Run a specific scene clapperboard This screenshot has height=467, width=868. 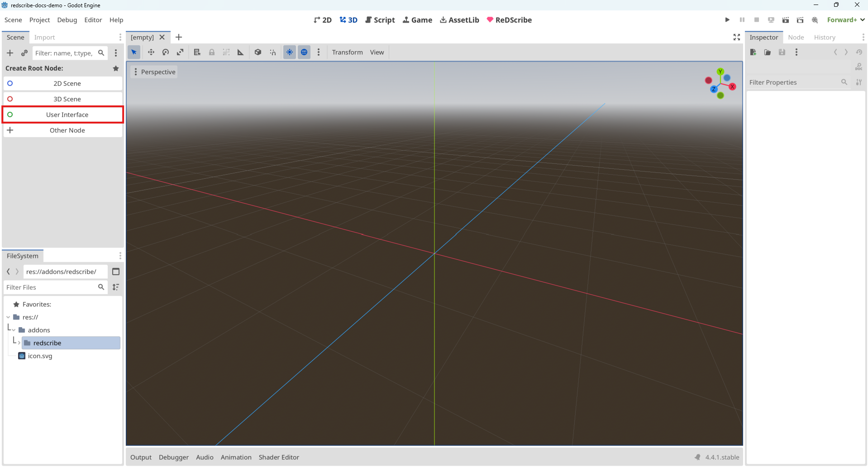pyautogui.click(x=800, y=20)
